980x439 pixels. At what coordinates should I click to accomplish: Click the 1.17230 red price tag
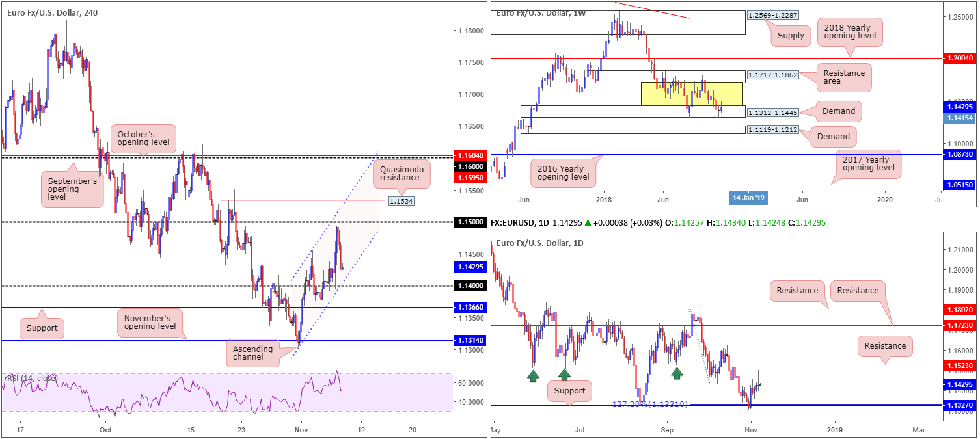click(959, 325)
